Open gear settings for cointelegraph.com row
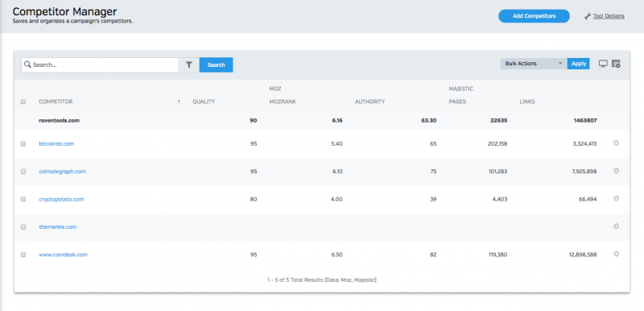This screenshot has width=644, height=311. 616,171
